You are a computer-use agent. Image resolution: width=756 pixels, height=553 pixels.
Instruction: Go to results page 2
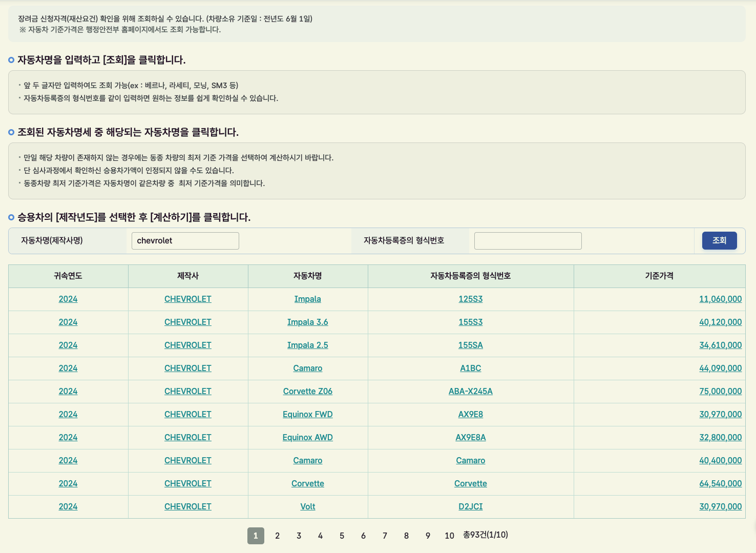tap(277, 536)
